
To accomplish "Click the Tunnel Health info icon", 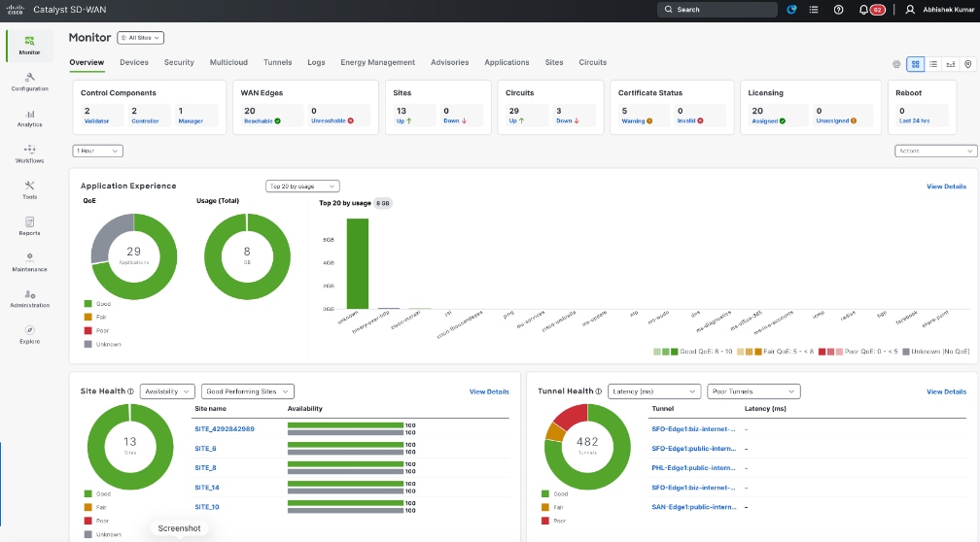I will pos(599,391).
